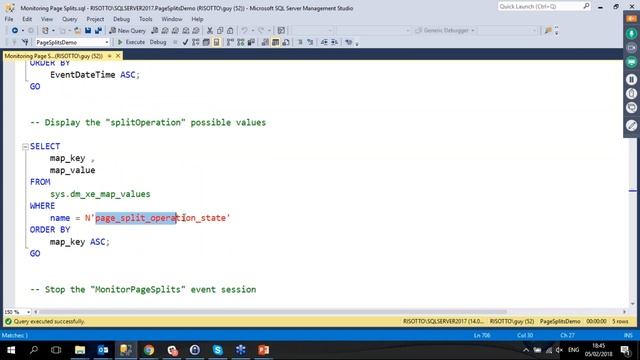The image size is (640, 360).
Task: Click the green screen icon in recorder sidebar
Action: [631, 62]
